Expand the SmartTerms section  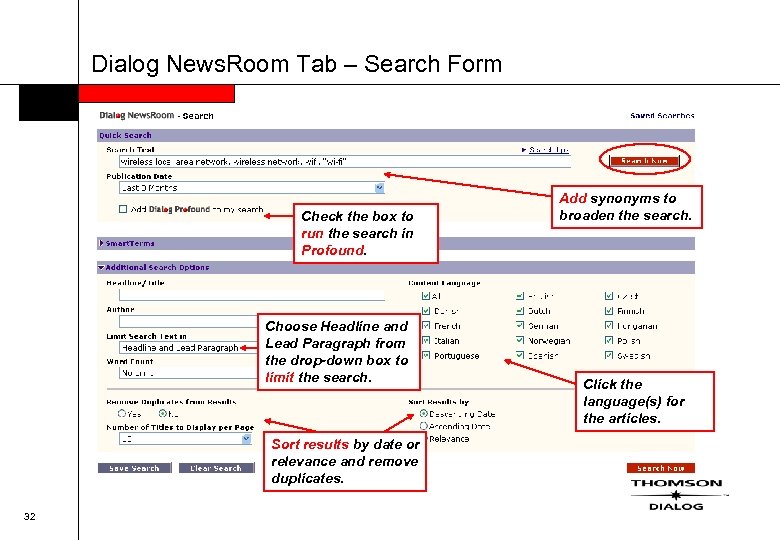pos(101,243)
